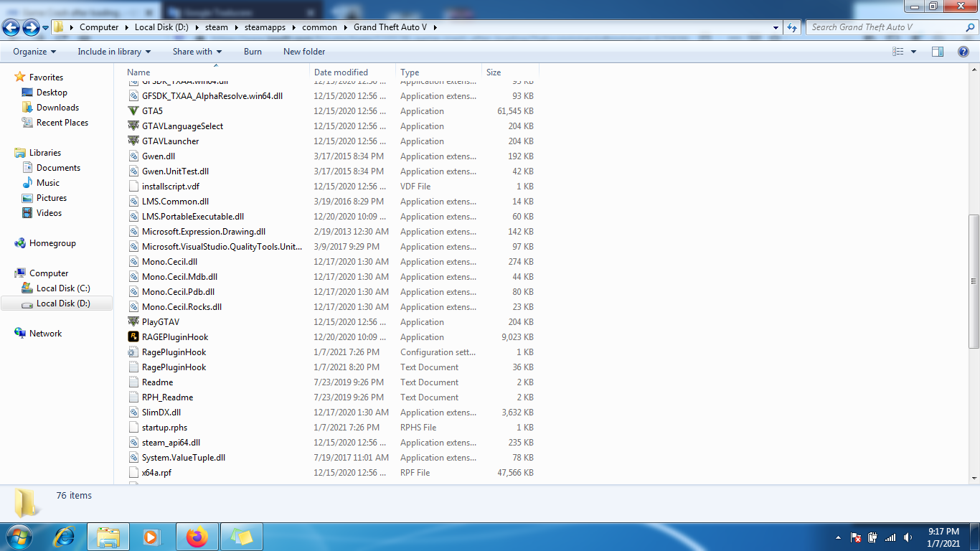Select the steam_api64.dll file name
Image resolution: width=980 pixels, height=551 pixels.
point(171,443)
